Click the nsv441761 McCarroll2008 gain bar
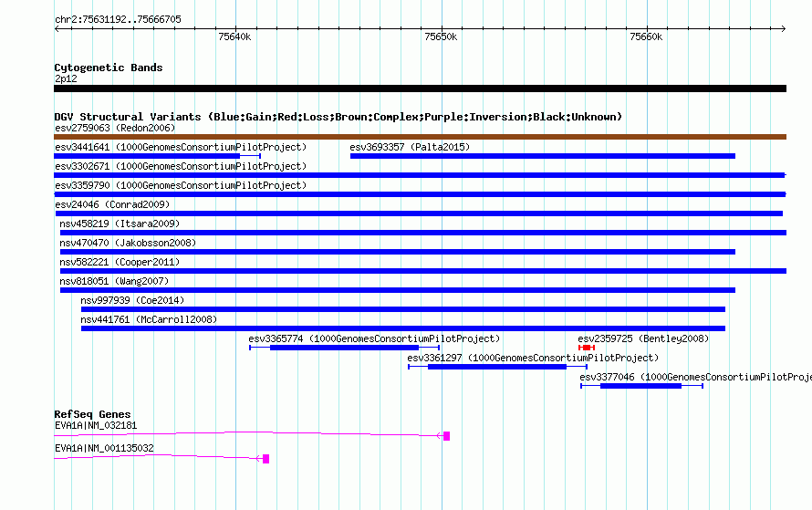The height and width of the screenshot is (510, 812). (403, 328)
